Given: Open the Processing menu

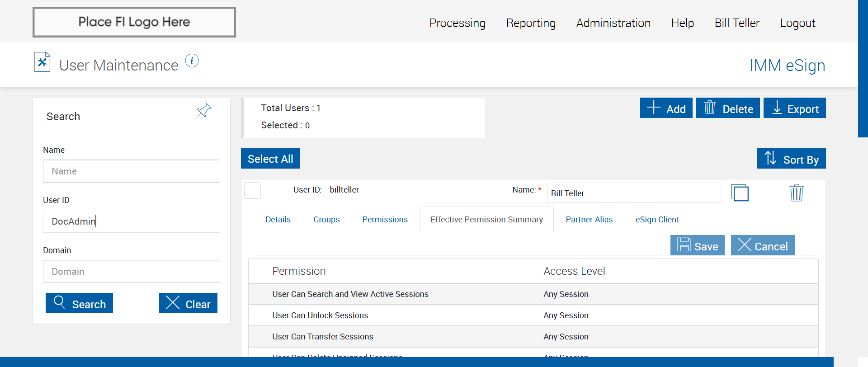Looking at the screenshot, I should 457,23.
